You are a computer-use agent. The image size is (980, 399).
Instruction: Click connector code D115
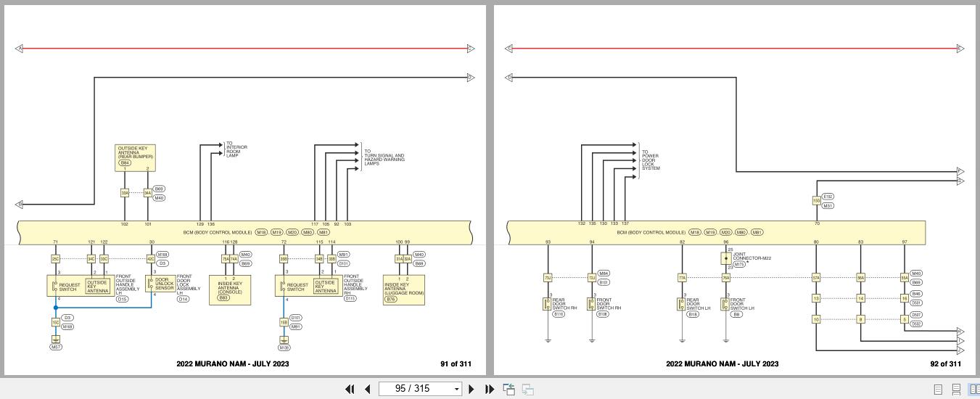pyautogui.click(x=350, y=298)
